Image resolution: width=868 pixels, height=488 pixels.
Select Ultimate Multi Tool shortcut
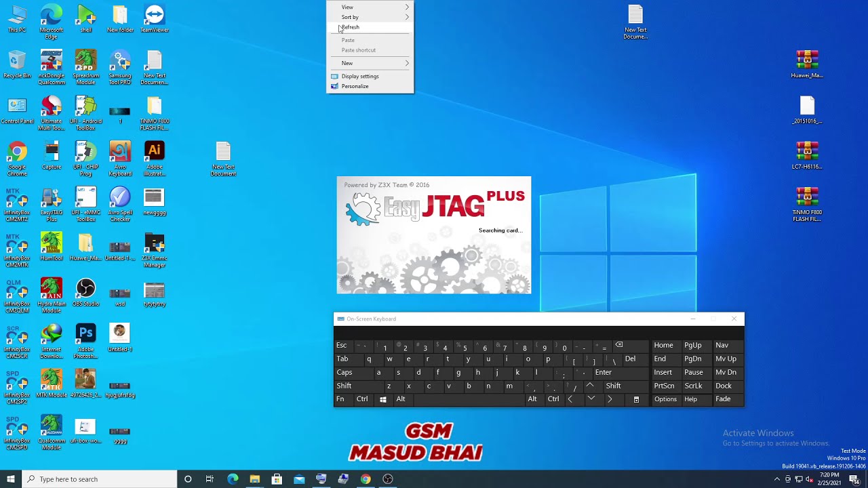coord(52,113)
